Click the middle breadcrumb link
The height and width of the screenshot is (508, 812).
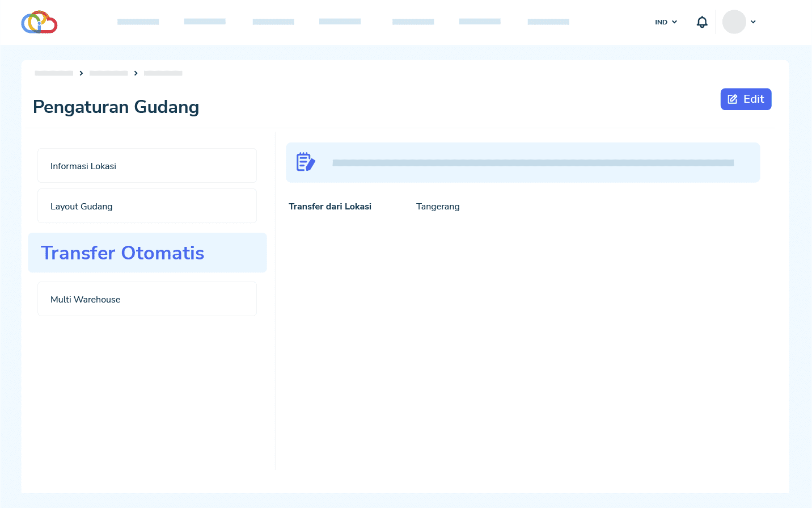(108, 73)
